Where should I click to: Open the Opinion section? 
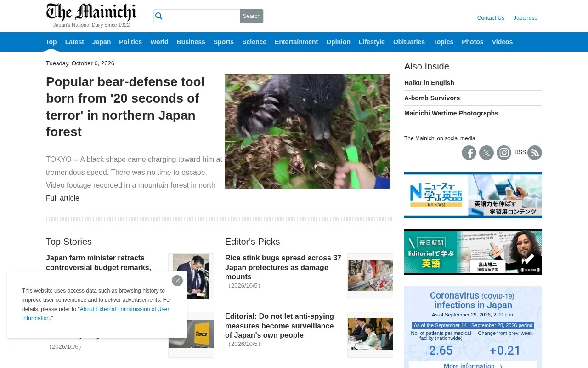338,42
